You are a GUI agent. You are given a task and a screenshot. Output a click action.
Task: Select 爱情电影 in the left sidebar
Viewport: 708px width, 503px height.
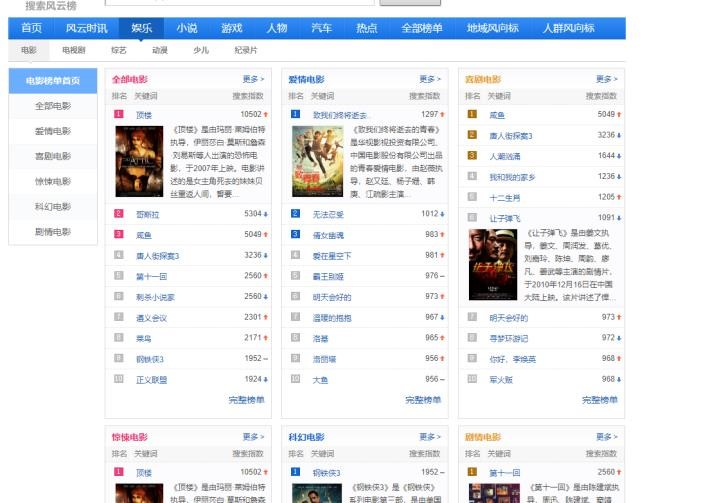(x=53, y=131)
